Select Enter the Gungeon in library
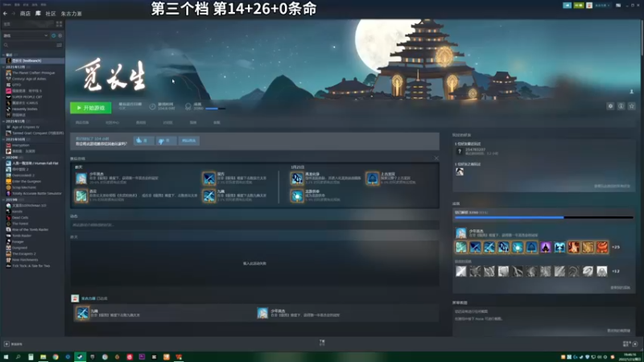The height and width of the screenshot is (362, 644). 27,182
